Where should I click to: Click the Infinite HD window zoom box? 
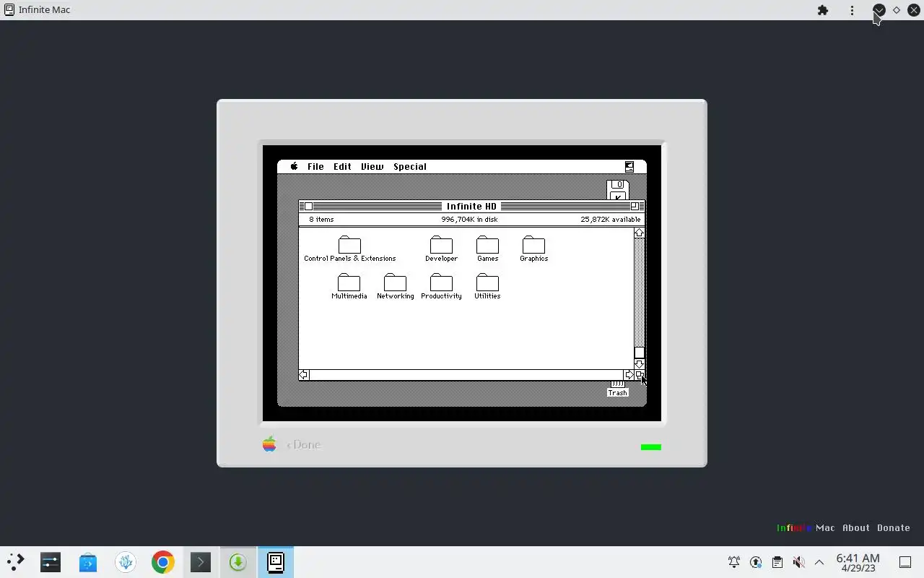coord(634,207)
